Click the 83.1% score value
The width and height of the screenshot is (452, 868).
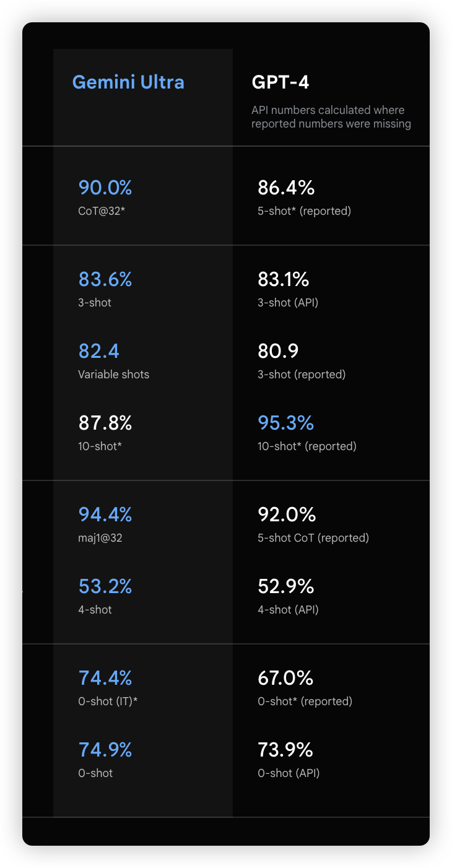283,279
